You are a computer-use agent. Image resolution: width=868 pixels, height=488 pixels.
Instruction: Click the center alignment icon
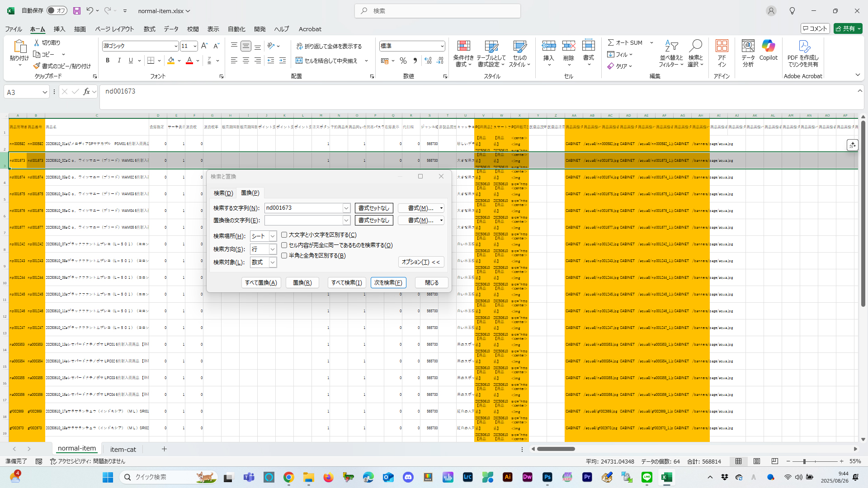(245, 61)
